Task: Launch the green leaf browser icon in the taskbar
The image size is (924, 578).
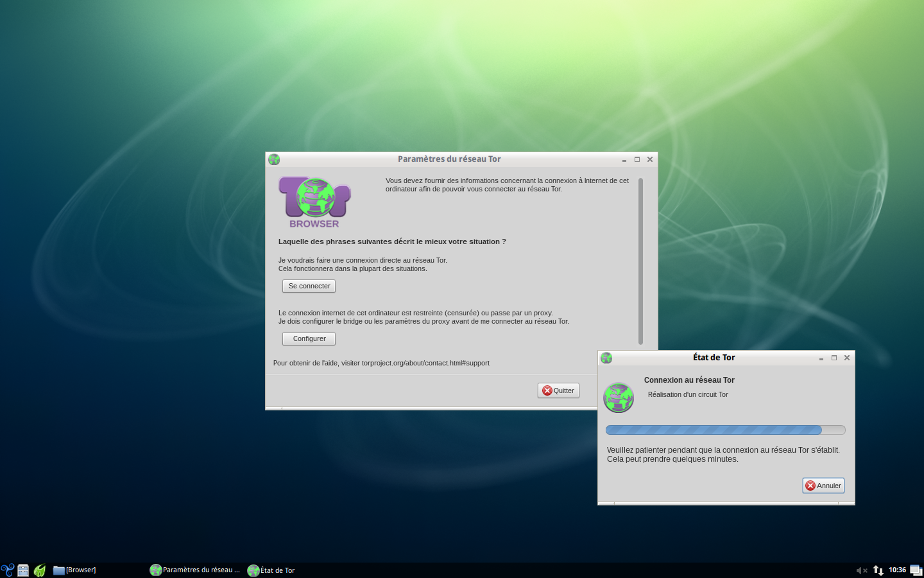Action: coord(40,570)
